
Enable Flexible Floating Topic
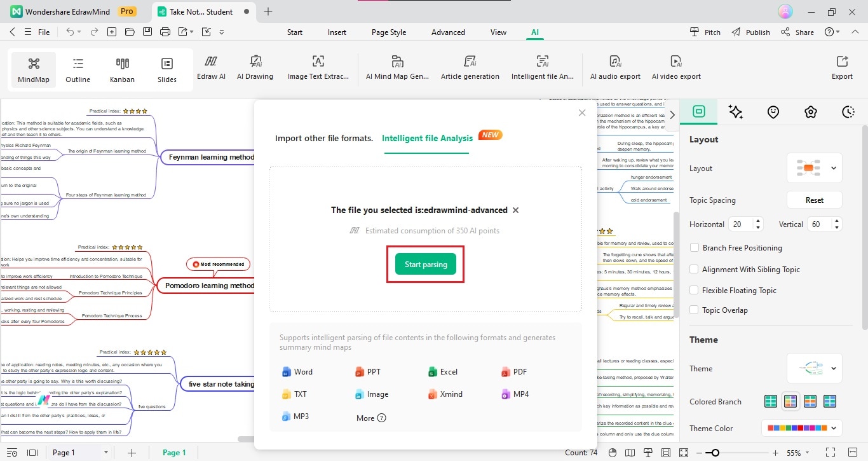coord(694,291)
